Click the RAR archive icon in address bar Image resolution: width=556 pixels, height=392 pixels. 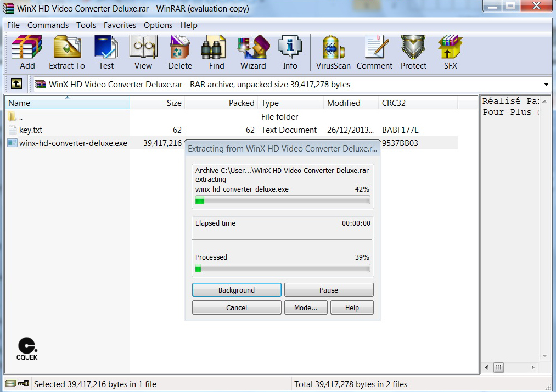[41, 84]
